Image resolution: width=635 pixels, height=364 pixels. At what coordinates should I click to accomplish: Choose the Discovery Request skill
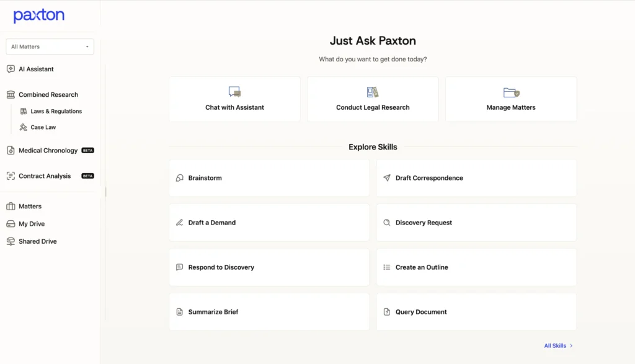[476, 223]
